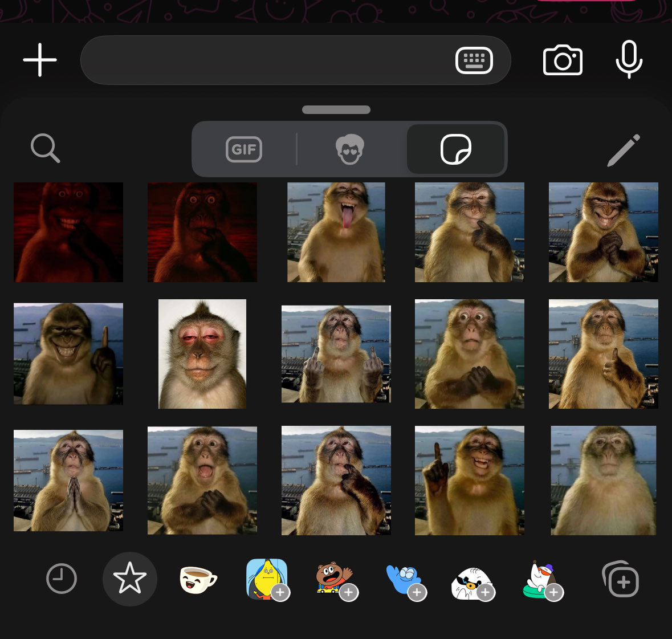Add the yellow banana character sticker pack

click(268, 579)
